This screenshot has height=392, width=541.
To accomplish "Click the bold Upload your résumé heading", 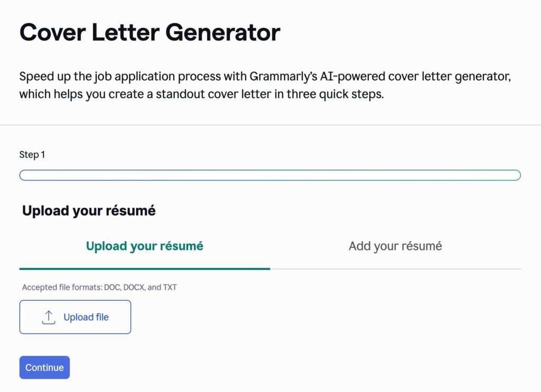I will (89, 211).
